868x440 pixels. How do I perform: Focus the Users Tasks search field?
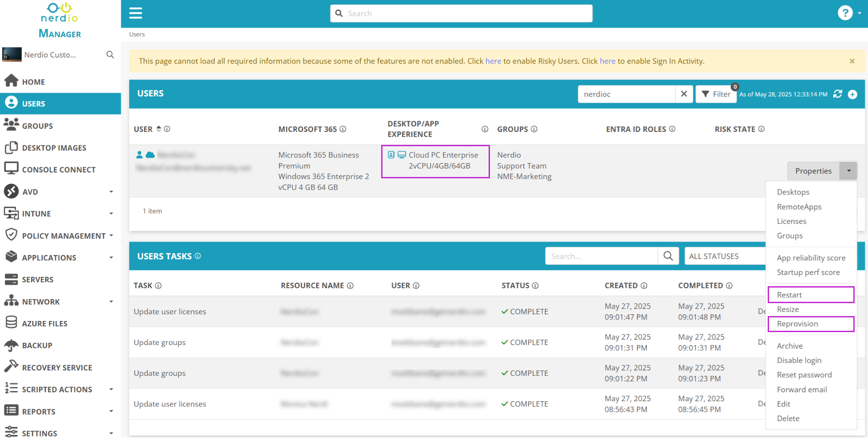point(601,256)
